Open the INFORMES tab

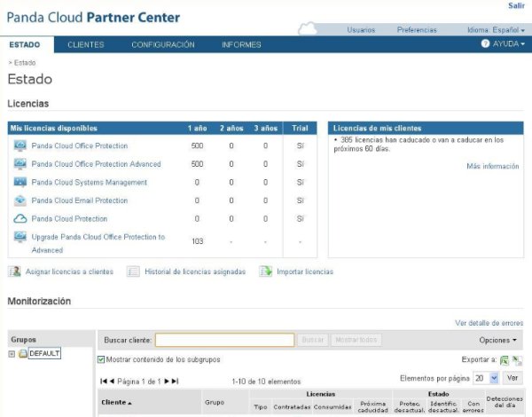241,44
